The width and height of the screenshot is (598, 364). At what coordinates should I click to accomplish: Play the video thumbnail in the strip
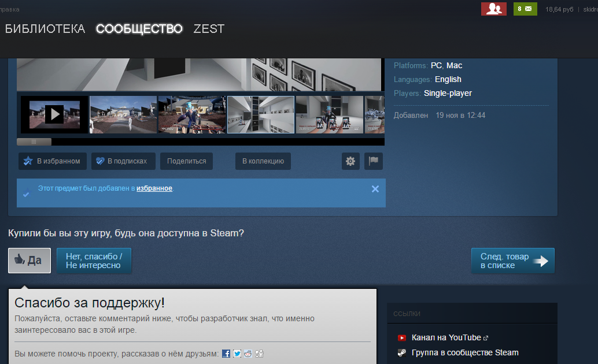point(54,114)
